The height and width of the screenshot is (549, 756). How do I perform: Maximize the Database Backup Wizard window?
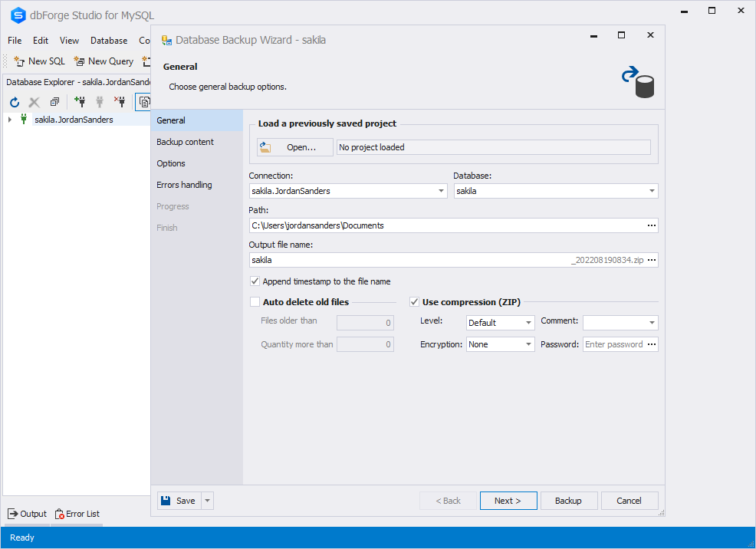coord(622,35)
